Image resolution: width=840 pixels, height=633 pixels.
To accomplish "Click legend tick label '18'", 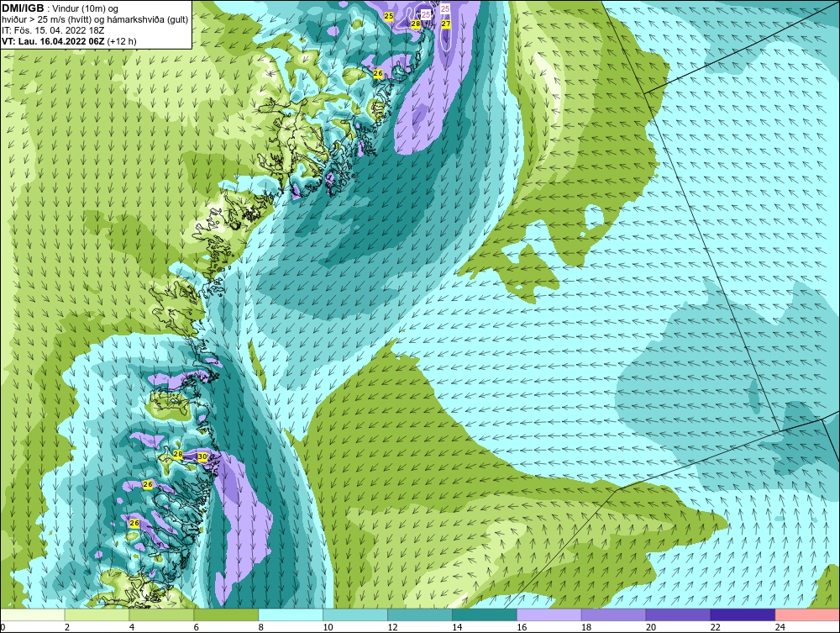I will 586,627.
